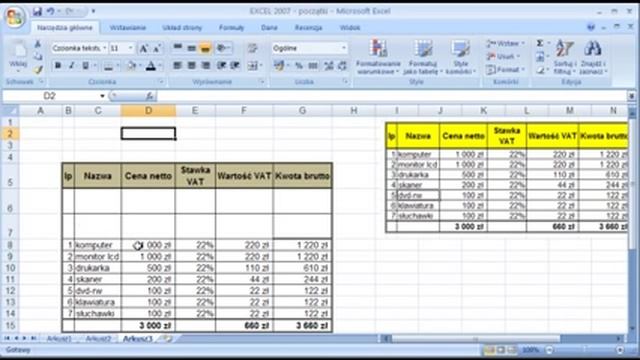Increase decimal places
Viewport: 640px width, 360px height.
point(329,65)
